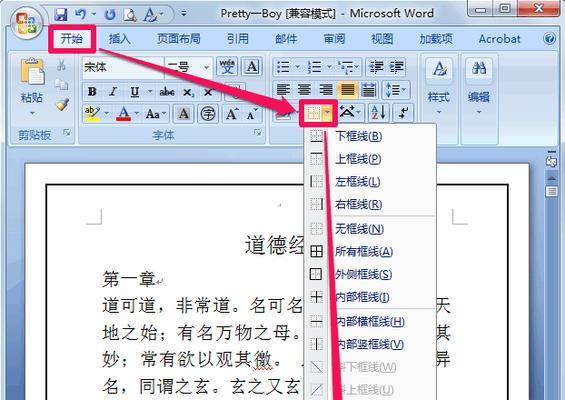Choose 外侧框线(S) outside borders
The image size is (565, 400).
(370, 274)
